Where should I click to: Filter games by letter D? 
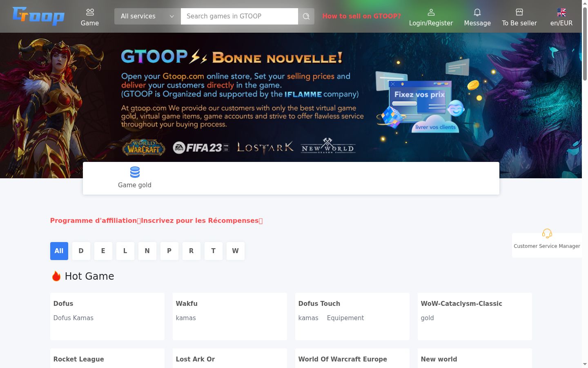[x=81, y=251]
